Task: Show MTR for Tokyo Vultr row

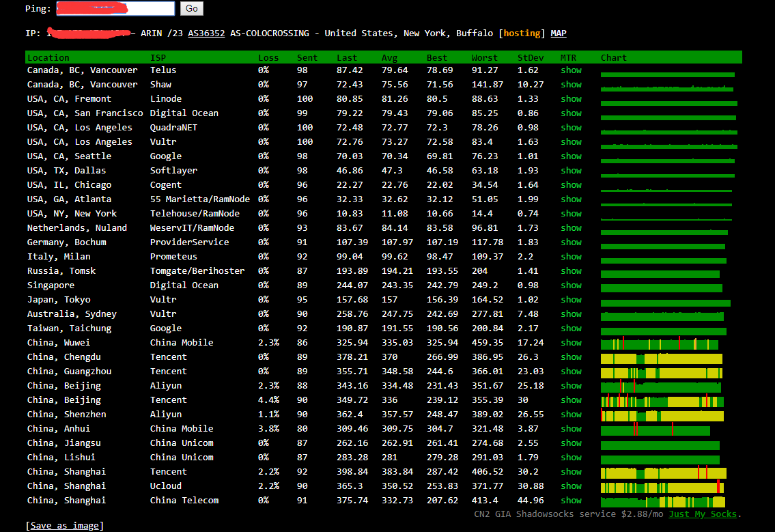Action: coord(571,300)
